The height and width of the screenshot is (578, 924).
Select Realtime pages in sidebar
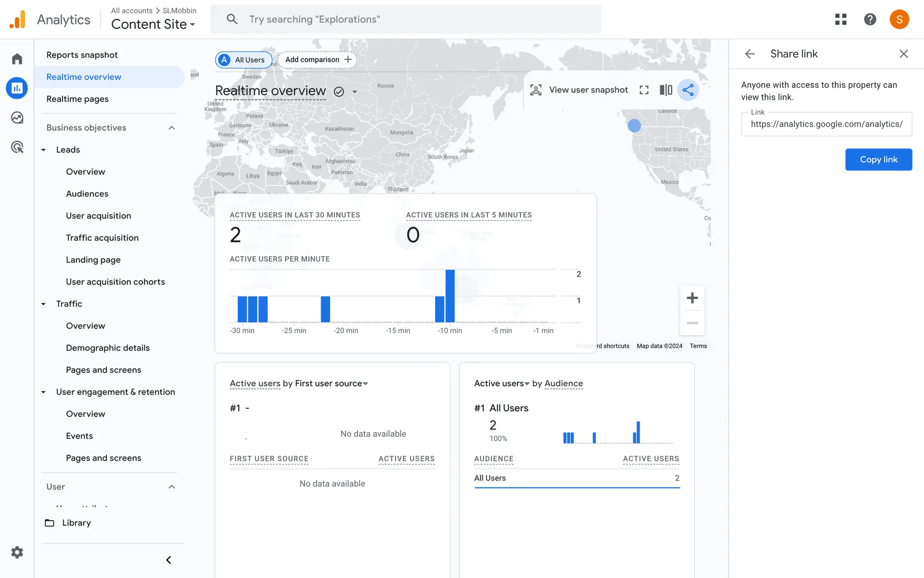tap(77, 99)
